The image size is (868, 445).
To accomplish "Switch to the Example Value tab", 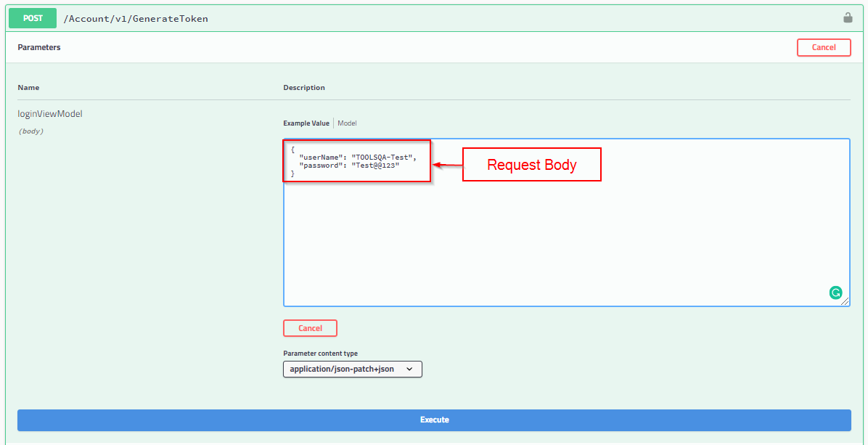I will tap(306, 123).
